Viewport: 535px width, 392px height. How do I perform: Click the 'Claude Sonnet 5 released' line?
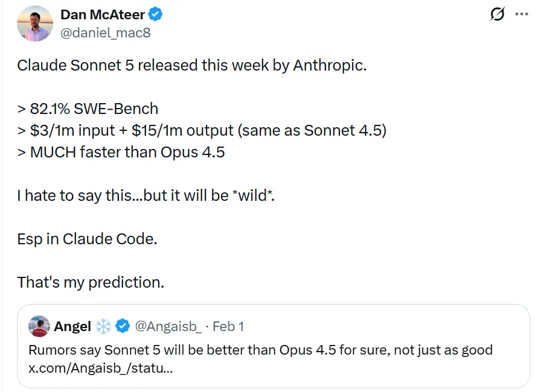(191, 65)
